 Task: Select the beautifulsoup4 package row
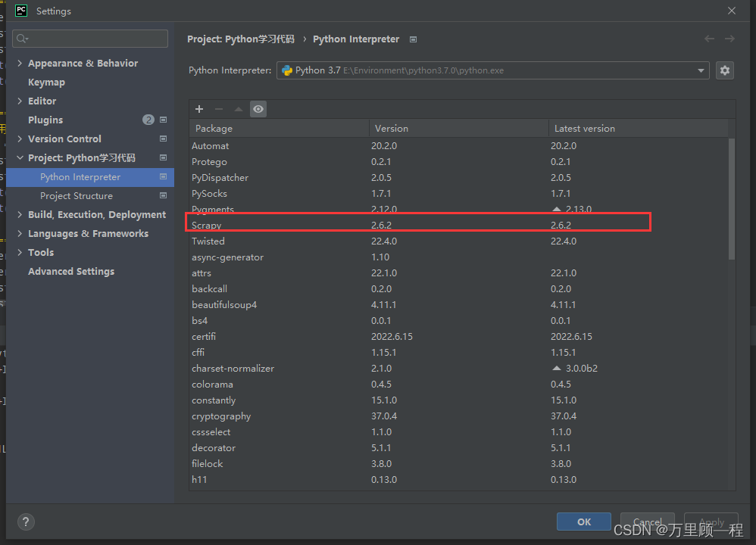(458, 304)
